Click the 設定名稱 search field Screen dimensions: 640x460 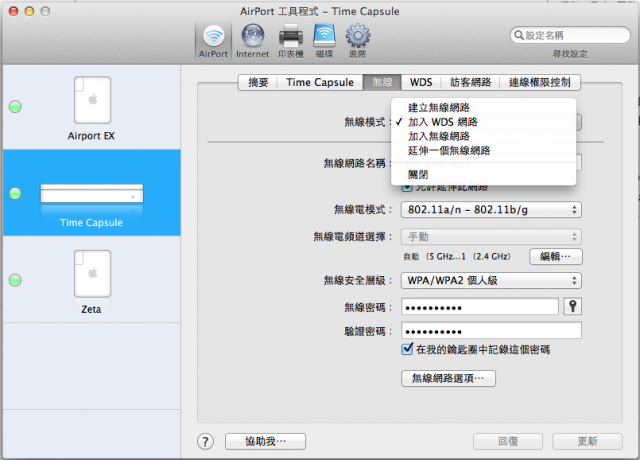[570, 35]
